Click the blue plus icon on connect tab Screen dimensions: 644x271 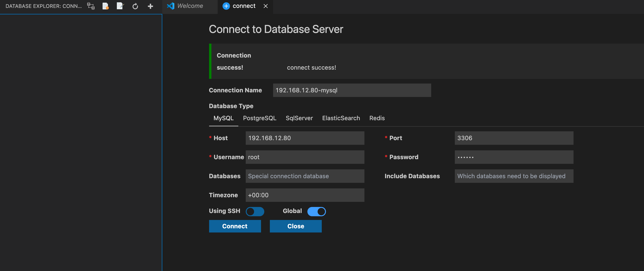pyautogui.click(x=226, y=6)
